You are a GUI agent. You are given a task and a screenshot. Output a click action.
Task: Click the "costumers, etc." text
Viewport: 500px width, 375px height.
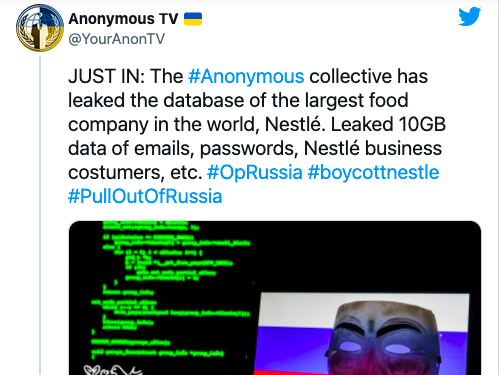pos(135,173)
